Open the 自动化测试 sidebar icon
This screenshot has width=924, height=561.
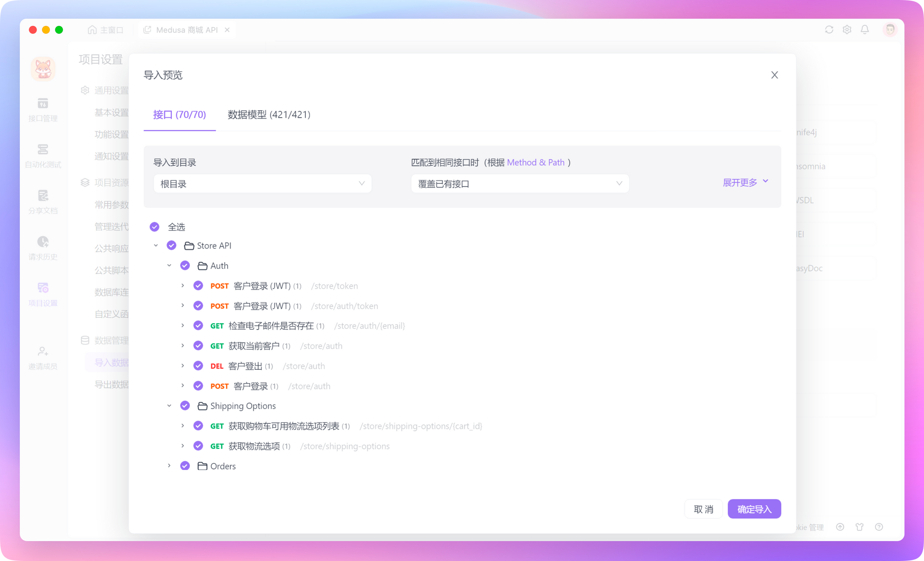43,156
